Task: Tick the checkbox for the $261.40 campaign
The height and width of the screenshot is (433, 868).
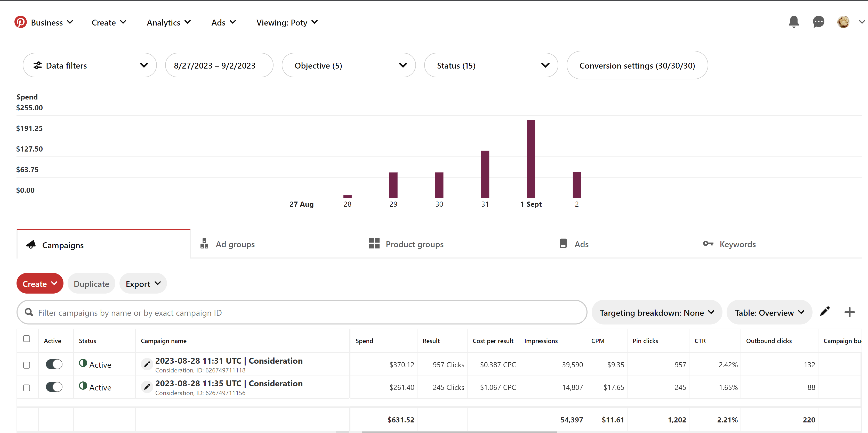Action: [27, 388]
